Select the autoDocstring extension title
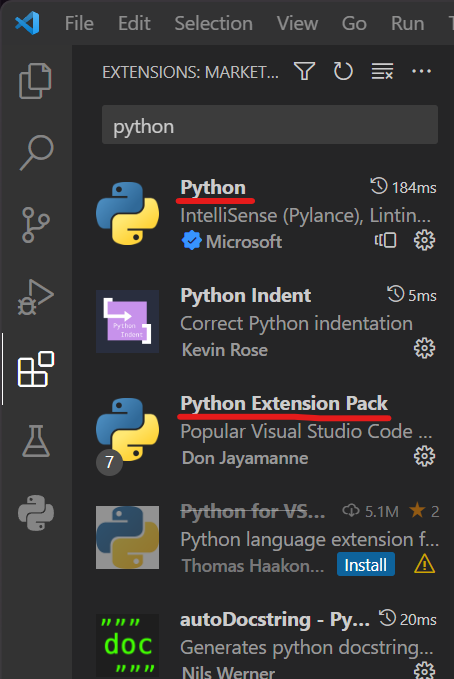The width and height of the screenshot is (454, 679). tap(275, 620)
